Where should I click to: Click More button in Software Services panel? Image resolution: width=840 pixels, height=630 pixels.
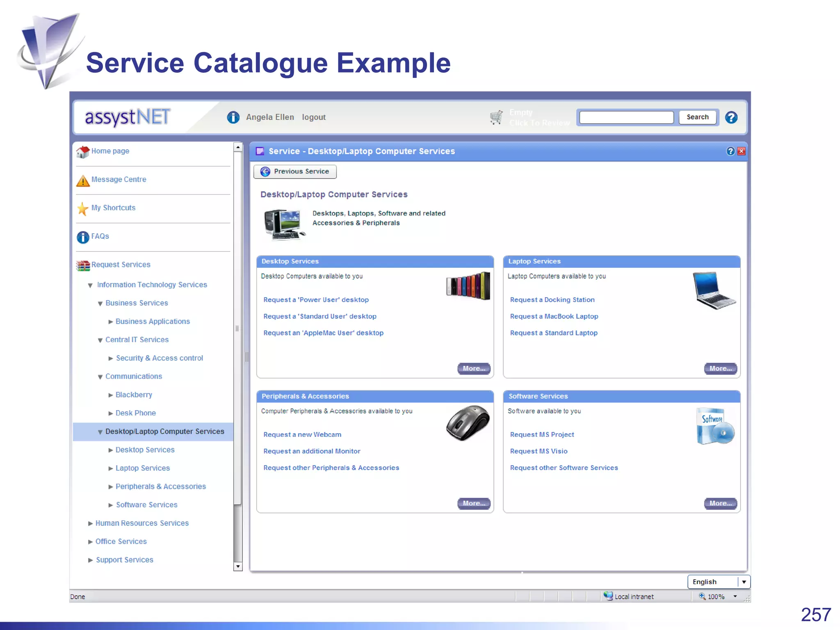pos(720,503)
